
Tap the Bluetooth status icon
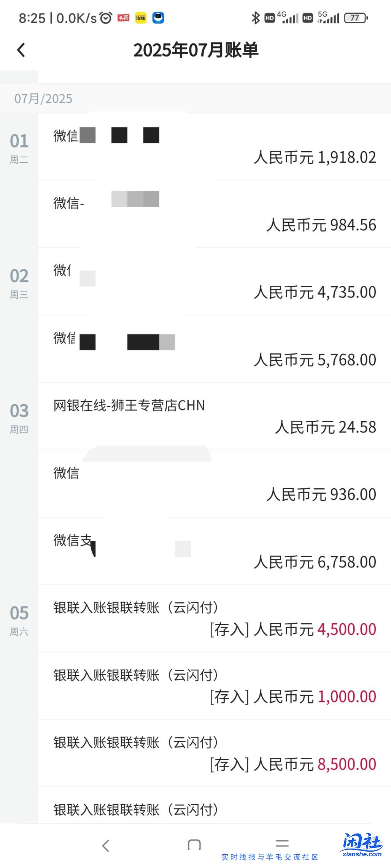(255, 18)
